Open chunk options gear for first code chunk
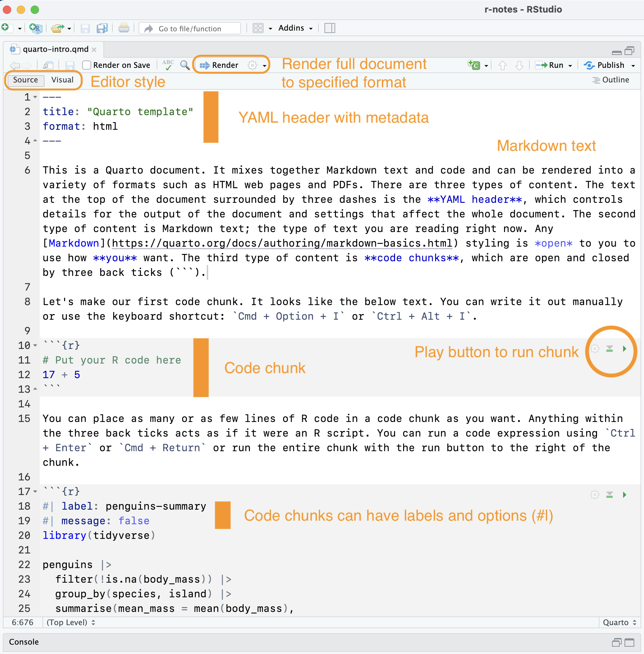This screenshot has height=654, width=644. 595,349
